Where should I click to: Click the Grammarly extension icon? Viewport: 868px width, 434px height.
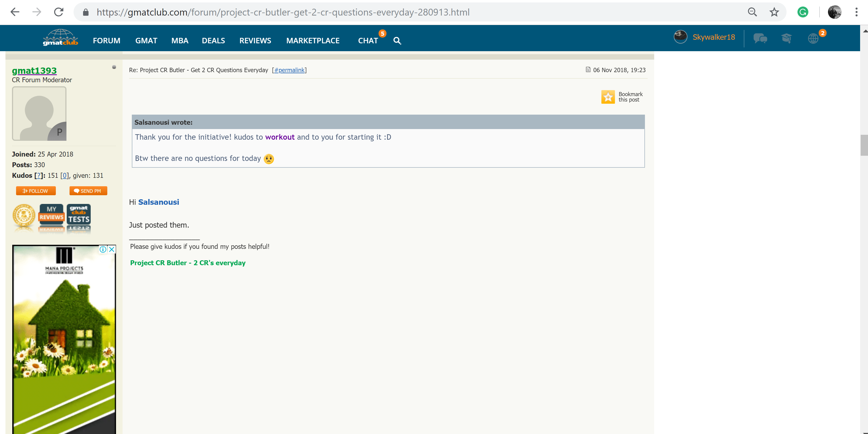(x=803, y=13)
